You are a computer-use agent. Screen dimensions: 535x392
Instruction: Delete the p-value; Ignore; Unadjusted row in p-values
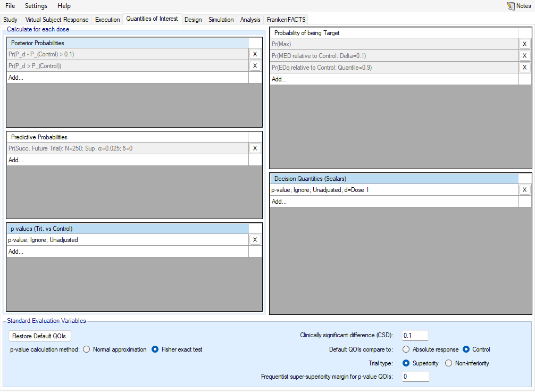[255, 240]
